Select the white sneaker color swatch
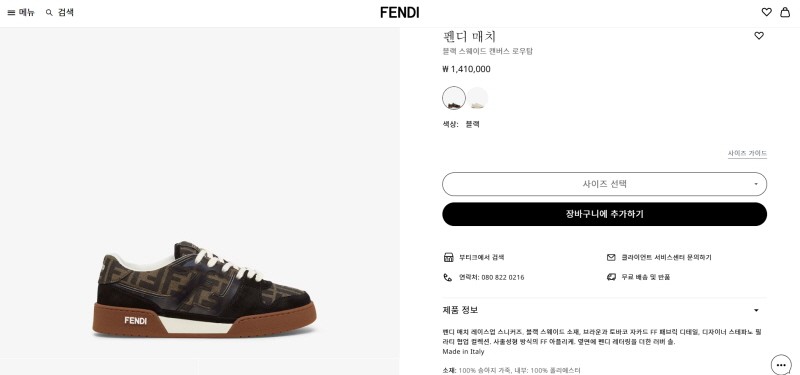 pos(477,98)
